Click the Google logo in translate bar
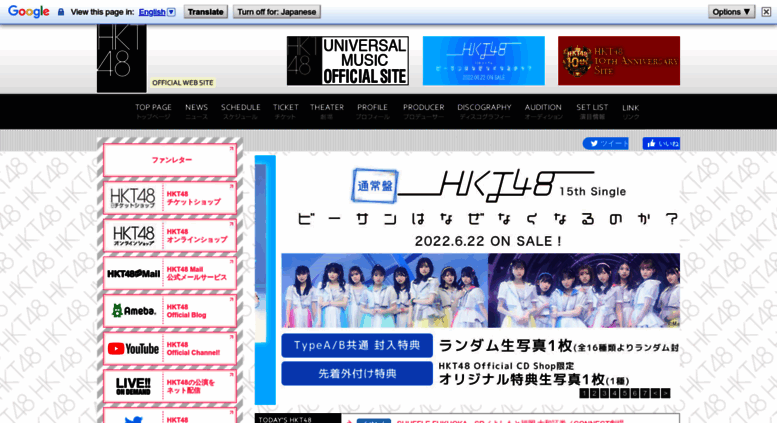Screen dimensions: 777x423 (28, 11)
